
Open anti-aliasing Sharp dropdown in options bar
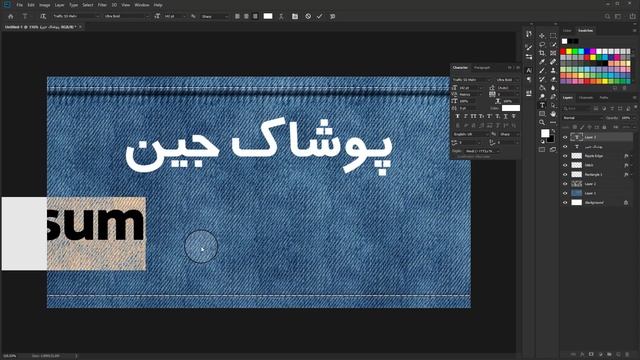pyautogui.click(x=214, y=16)
